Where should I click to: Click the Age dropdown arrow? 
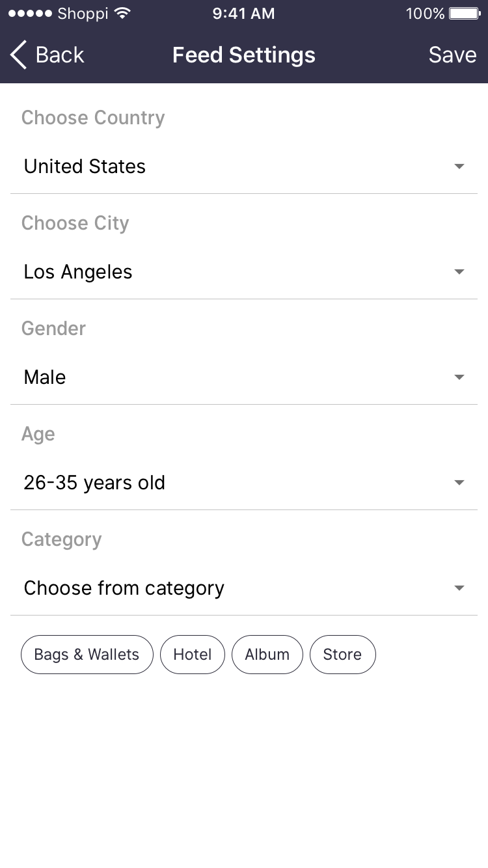(x=459, y=483)
